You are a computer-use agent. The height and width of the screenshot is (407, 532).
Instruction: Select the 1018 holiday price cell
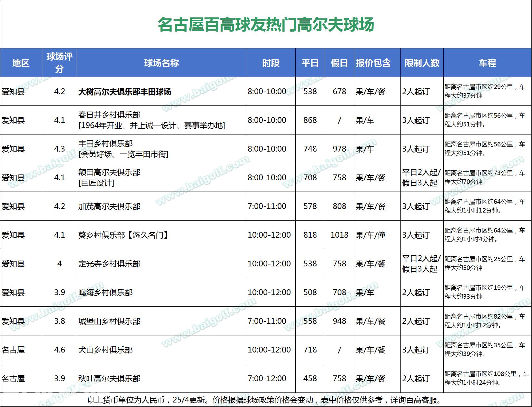(x=339, y=235)
